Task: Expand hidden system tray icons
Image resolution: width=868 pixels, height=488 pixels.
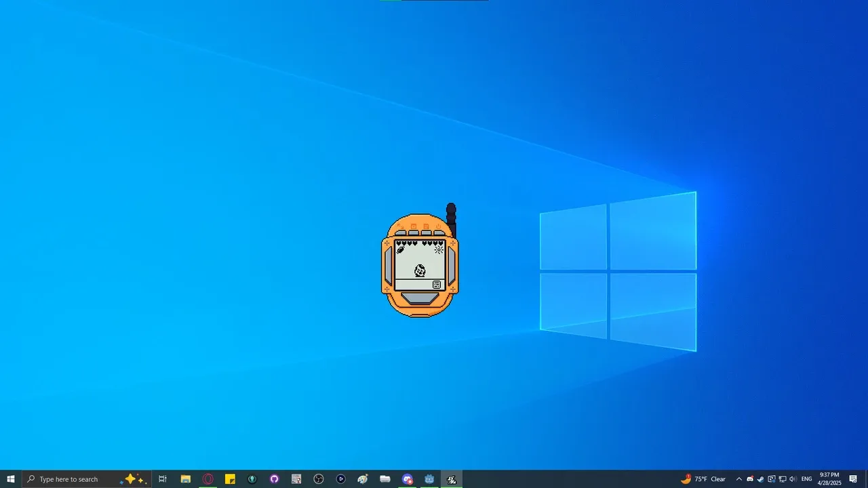Action: coord(739,479)
